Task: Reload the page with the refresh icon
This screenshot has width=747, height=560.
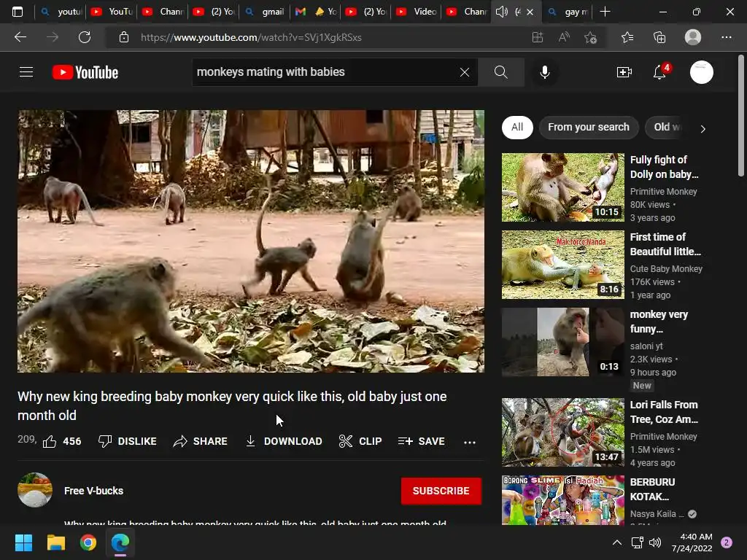Action: tap(85, 37)
